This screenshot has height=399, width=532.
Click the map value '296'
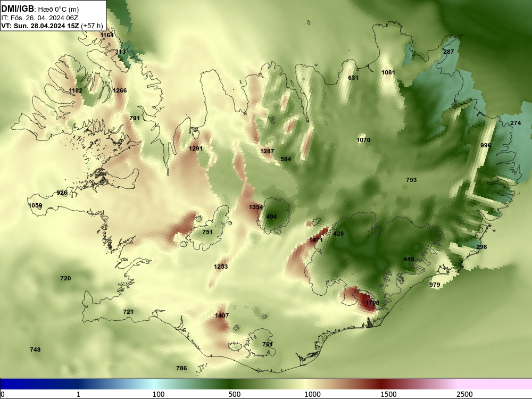click(482, 247)
